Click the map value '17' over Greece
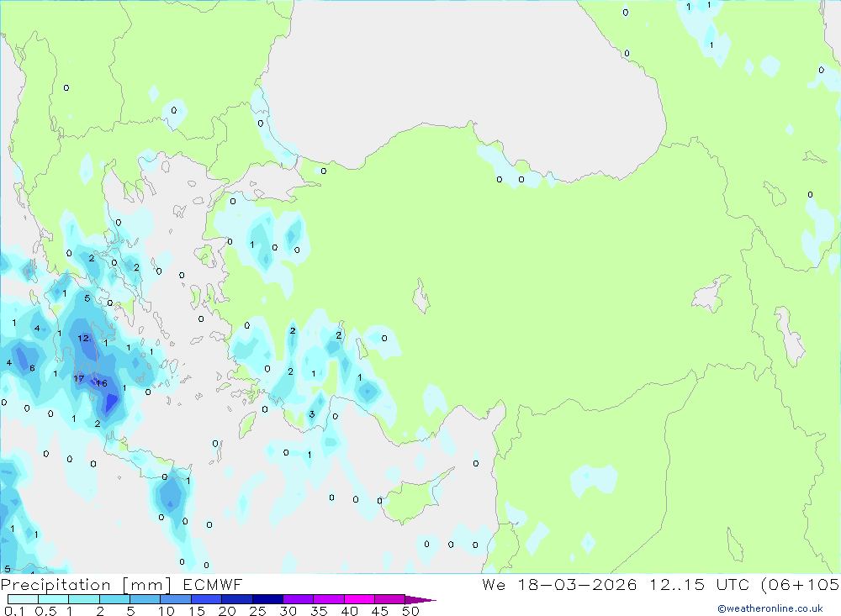Viewport: 841px width, 616px height. coord(79,378)
